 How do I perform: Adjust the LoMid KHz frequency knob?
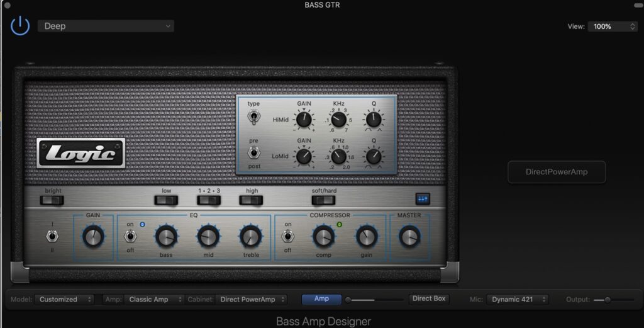(x=338, y=157)
